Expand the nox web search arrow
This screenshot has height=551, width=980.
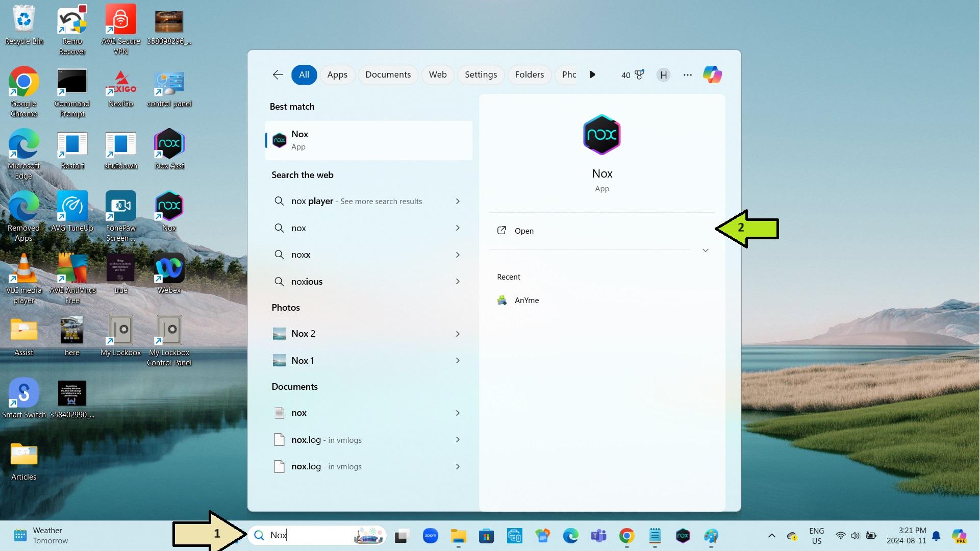457,228
